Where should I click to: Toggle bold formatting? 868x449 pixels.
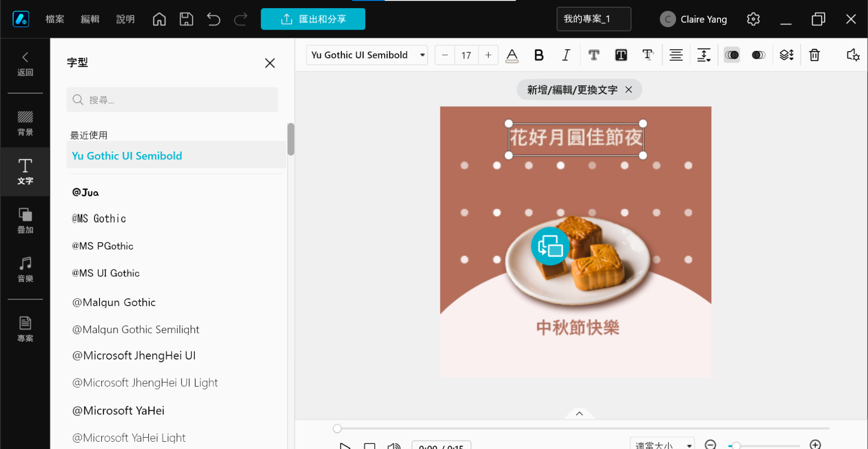[539, 55]
